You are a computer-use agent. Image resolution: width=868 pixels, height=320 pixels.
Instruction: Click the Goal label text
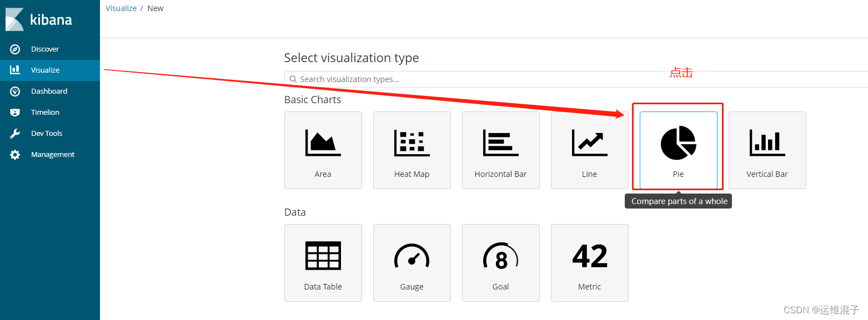(501, 287)
